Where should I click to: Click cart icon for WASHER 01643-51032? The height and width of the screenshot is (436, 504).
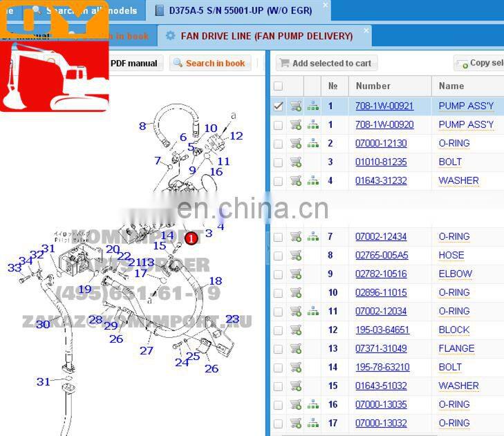pos(296,386)
